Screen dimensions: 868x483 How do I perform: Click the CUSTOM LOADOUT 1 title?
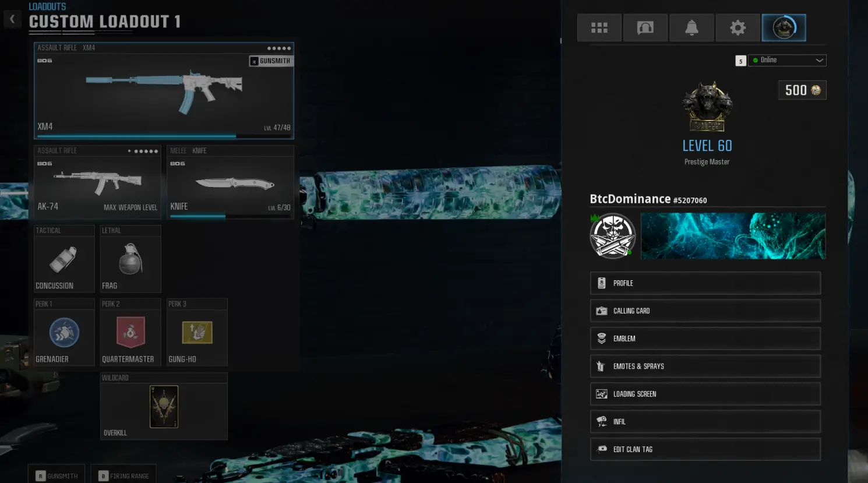pyautogui.click(x=105, y=22)
